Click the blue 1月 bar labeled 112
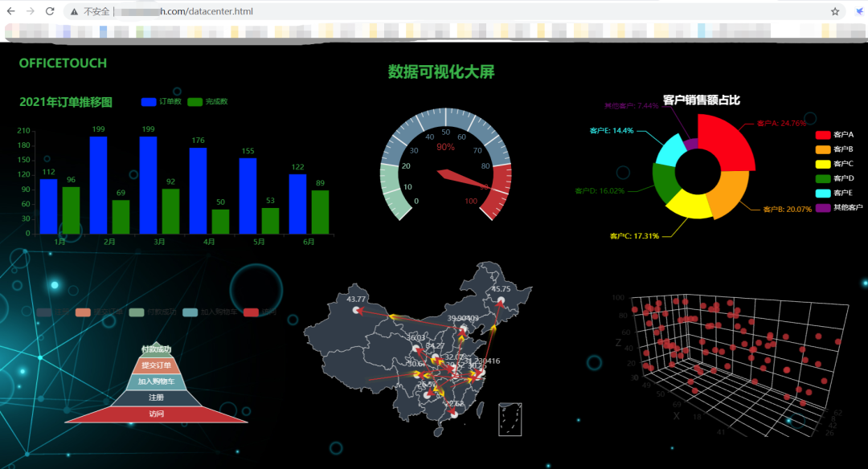 49,206
